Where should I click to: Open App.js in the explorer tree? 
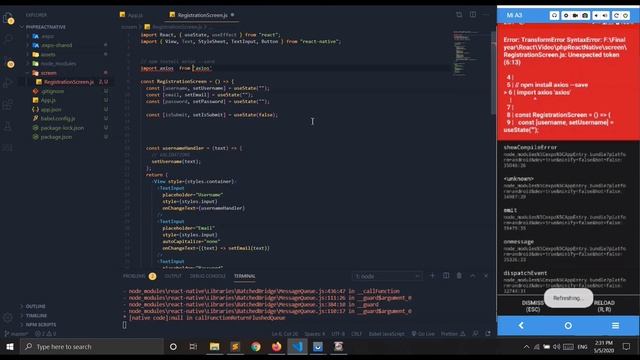pos(48,100)
